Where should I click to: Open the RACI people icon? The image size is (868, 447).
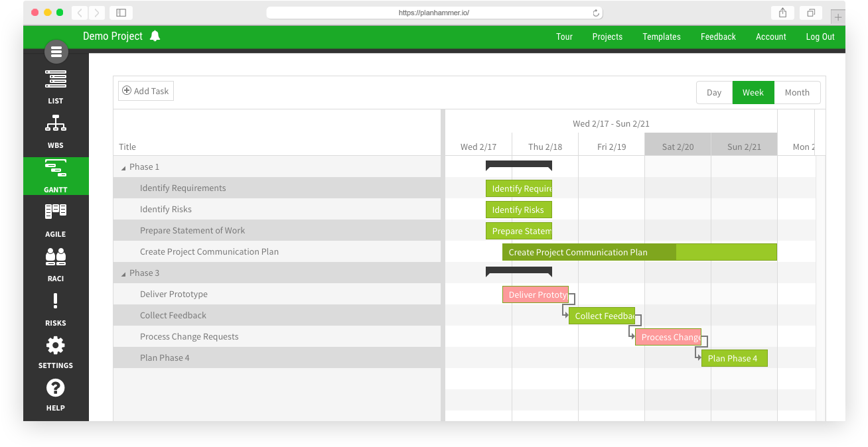56,257
